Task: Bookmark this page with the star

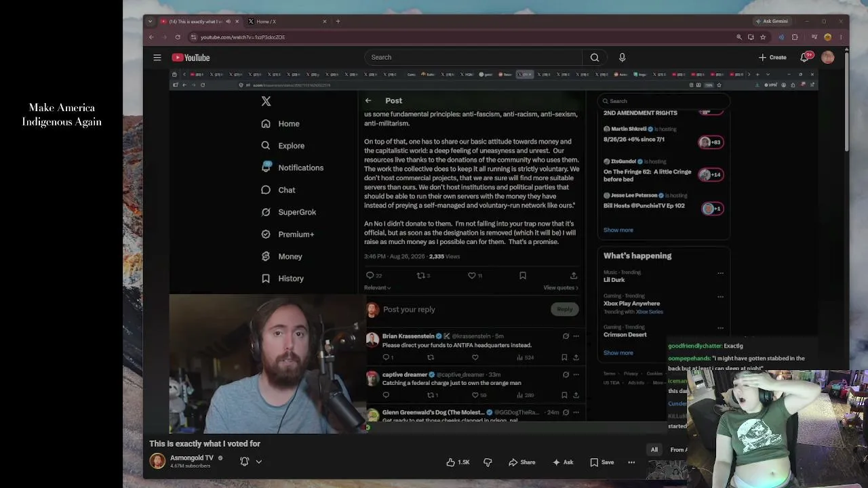Action: [x=763, y=37]
